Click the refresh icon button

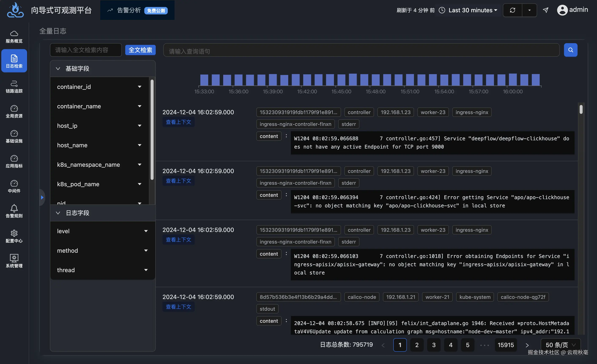(x=512, y=10)
